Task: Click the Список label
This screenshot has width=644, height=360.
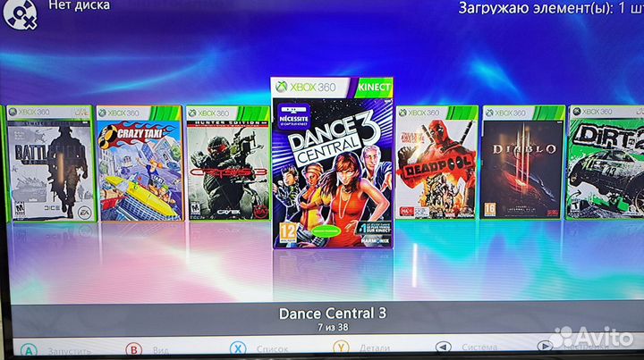Action: pyautogui.click(x=272, y=349)
